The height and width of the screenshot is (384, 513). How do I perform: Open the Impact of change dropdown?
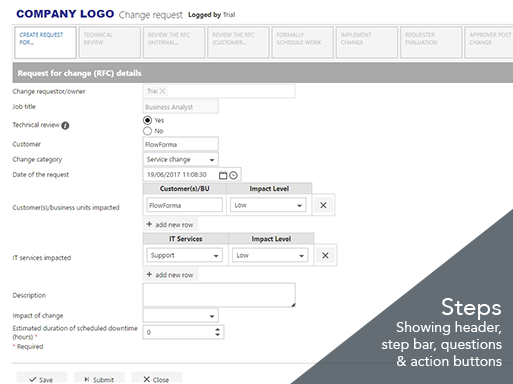click(x=180, y=316)
